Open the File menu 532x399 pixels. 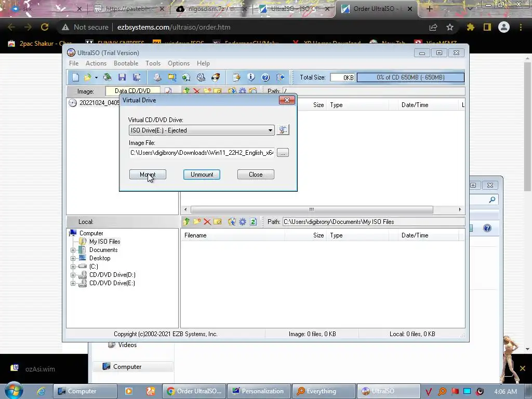74,63
